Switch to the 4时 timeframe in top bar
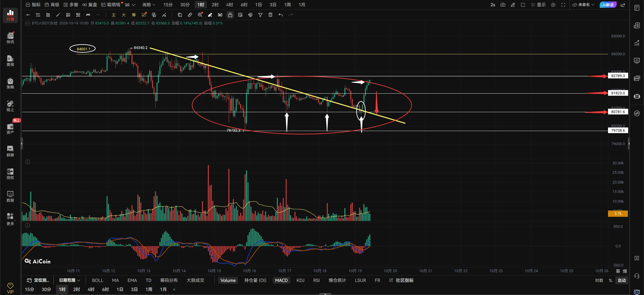The width and height of the screenshot is (644, 295). point(229,5)
